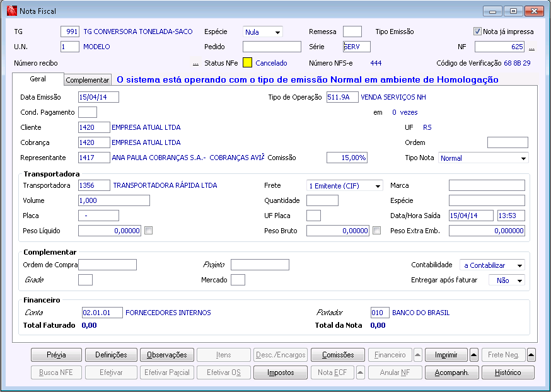551x392 pixels.
Task: Click the yellow Status NFe color indicator
Action: click(247, 63)
